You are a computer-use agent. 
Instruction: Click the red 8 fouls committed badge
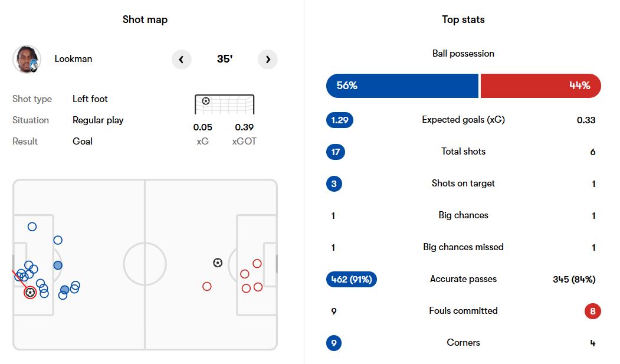click(592, 311)
